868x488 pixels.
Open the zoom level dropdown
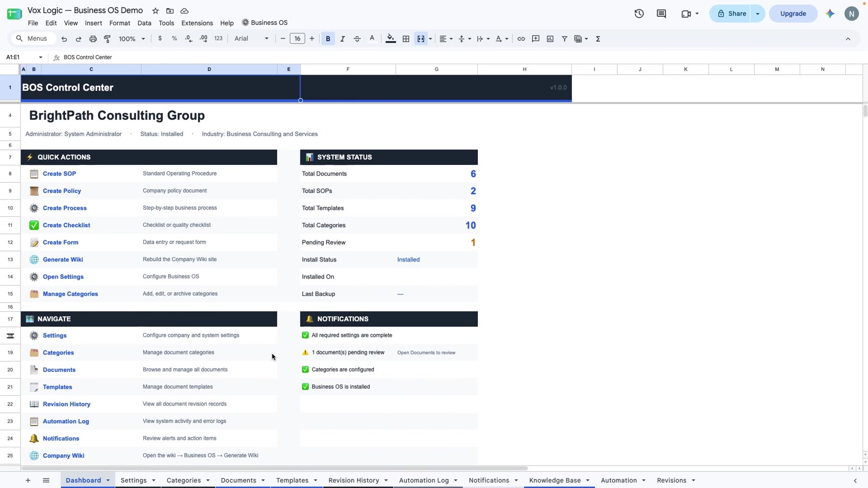click(132, 39)
